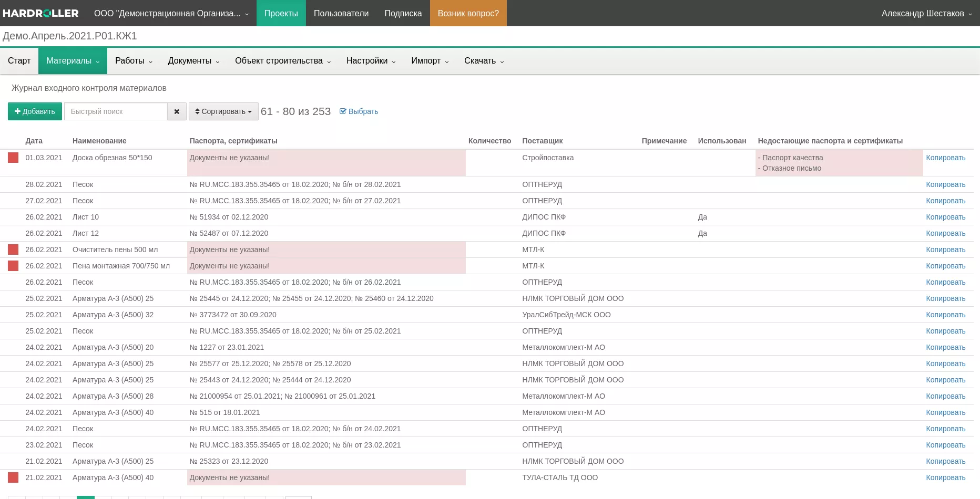Open the Материалы menu
The height and width of the screenshot is (499, 980).
73,61
